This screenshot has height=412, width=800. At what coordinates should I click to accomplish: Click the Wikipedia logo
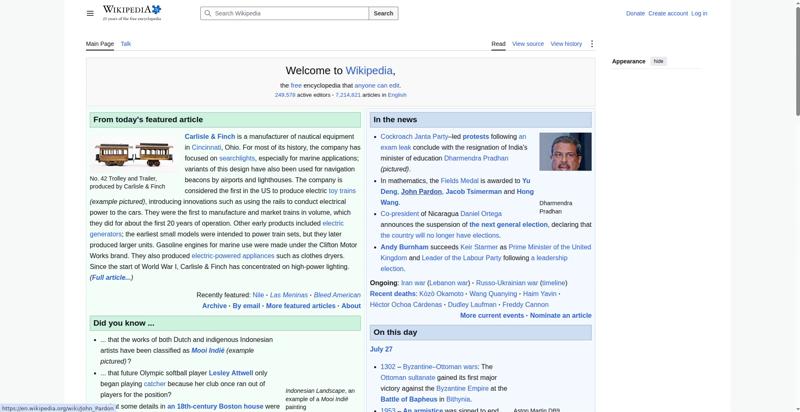[x=132, y=13]
